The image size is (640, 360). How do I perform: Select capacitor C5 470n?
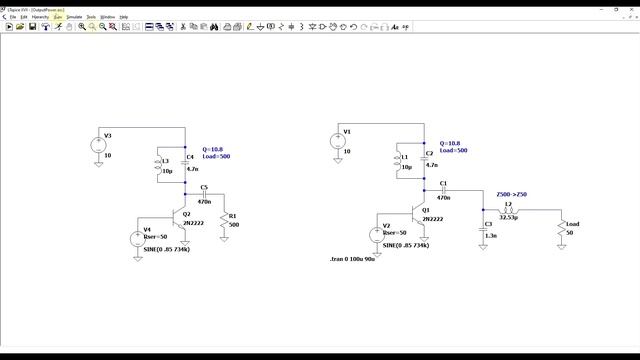coord(204,194)
